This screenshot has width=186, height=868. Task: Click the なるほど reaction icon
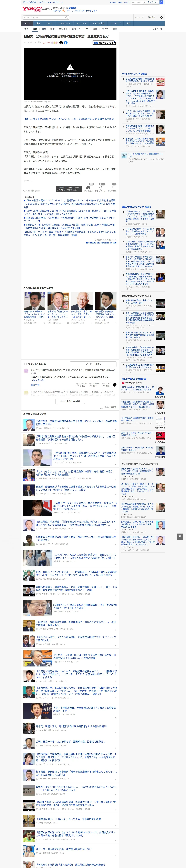[x=91, y=385]
